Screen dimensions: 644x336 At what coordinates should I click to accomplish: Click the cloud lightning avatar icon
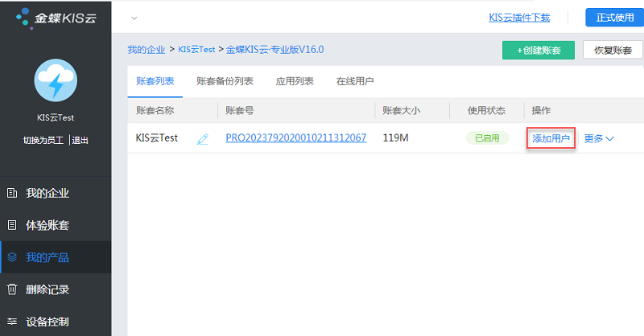[x=56, y=80]
